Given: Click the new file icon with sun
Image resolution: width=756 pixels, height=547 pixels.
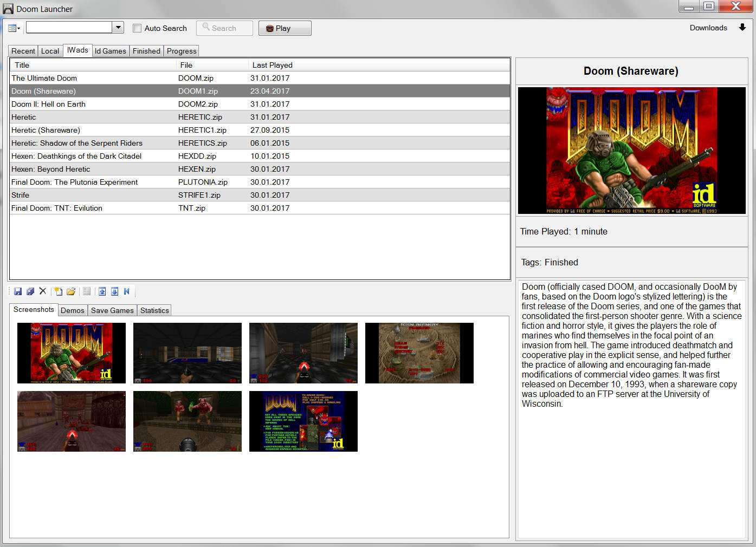Looking at the screenshot, I should click(59, 291).
